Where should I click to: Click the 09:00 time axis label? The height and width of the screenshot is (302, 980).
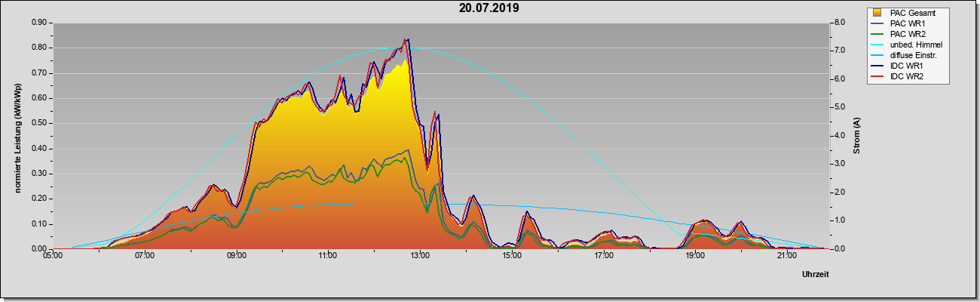pos(237,257)
